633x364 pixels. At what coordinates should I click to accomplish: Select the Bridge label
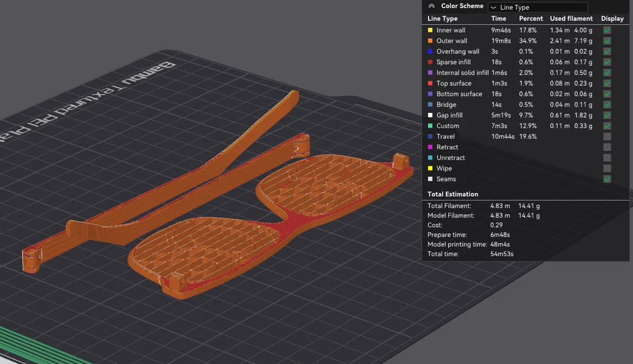click(x=446, y=104)
